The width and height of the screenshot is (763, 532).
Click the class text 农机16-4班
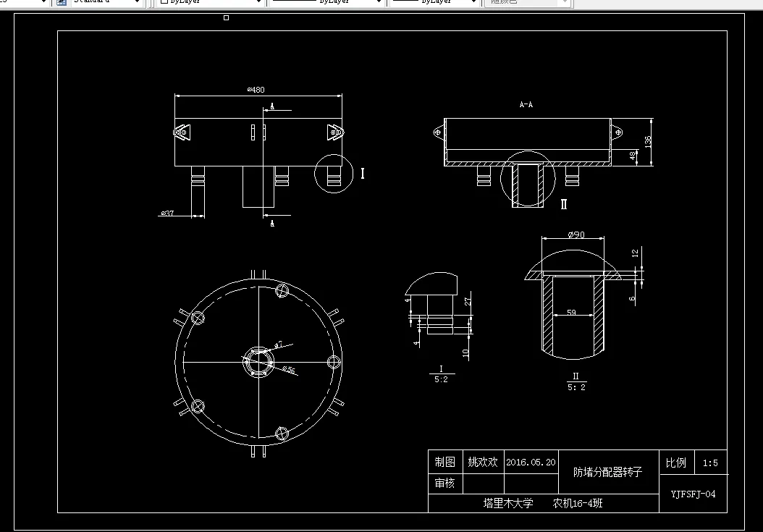point(578,503)
